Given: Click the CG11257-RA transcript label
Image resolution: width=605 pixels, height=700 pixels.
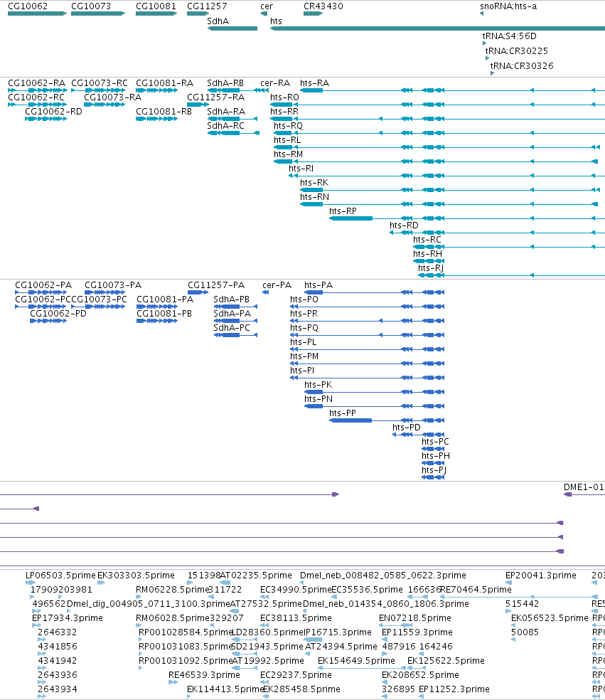Looking at the screenshot, I should [x=216, y=97].
